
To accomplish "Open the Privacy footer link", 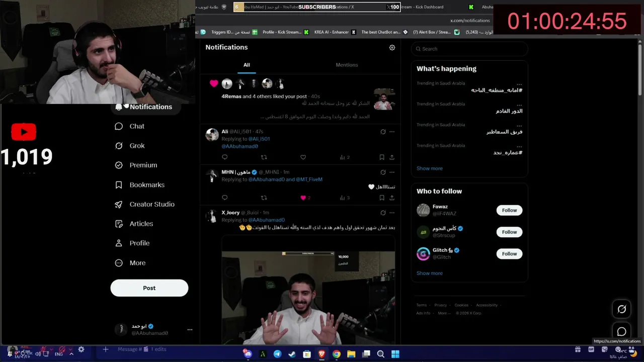I will pos(441,305).
